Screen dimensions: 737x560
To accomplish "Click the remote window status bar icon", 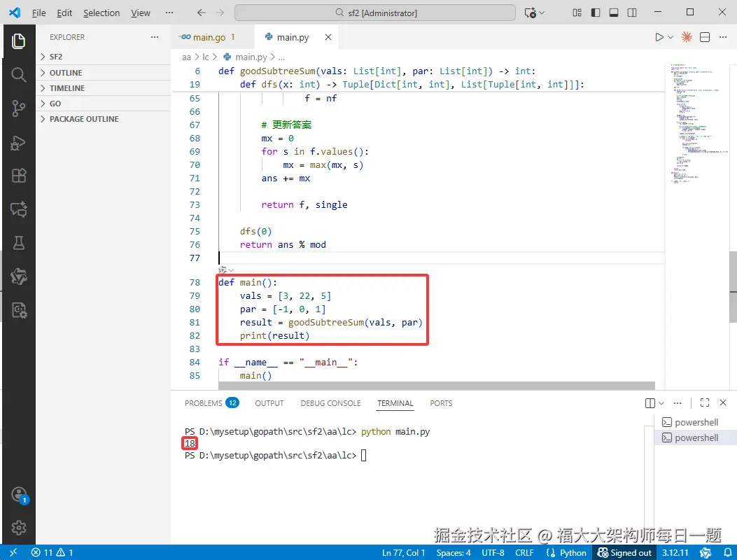I will pyautogui.click(x=13, y=552).
